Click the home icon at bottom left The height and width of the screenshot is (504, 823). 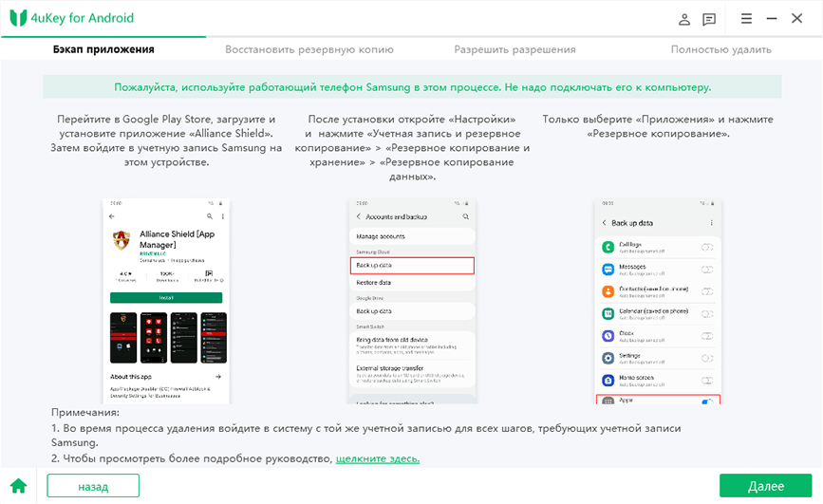click(x=18, y=486)
